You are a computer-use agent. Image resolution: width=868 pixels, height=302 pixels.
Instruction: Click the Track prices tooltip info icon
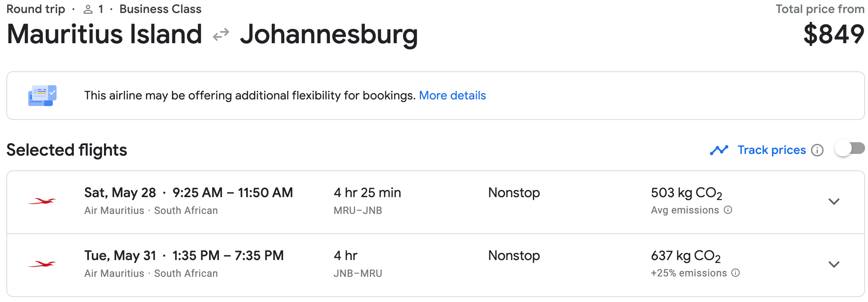[818, 150]
